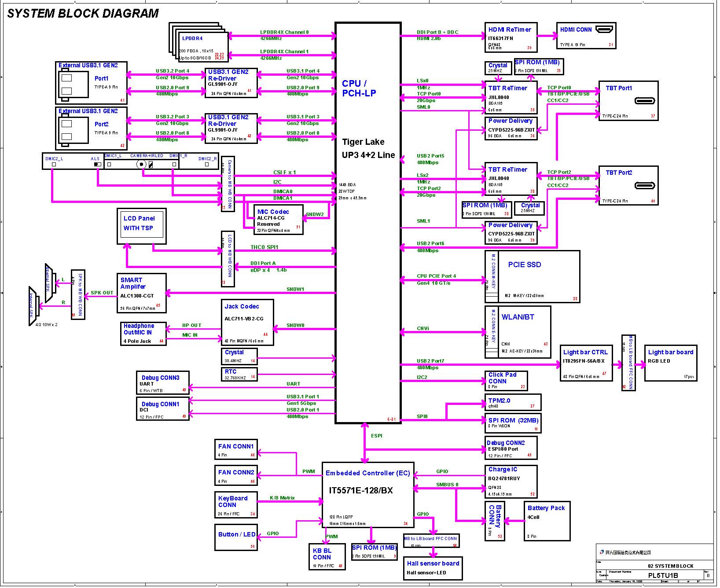Screen dimensions: 720x588
Task: Click the KeyBoard CONN block
Action: tap(235, 505)
